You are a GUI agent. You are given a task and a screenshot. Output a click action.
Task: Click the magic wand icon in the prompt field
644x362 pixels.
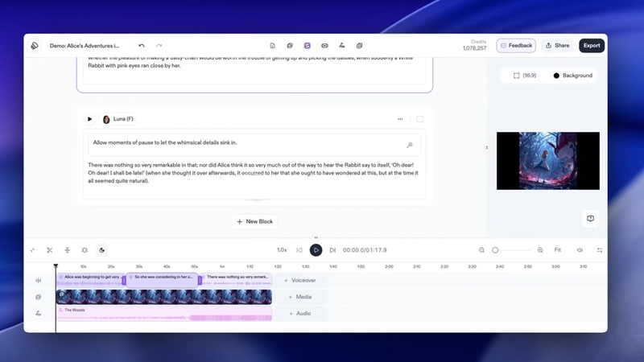[410, 145]
